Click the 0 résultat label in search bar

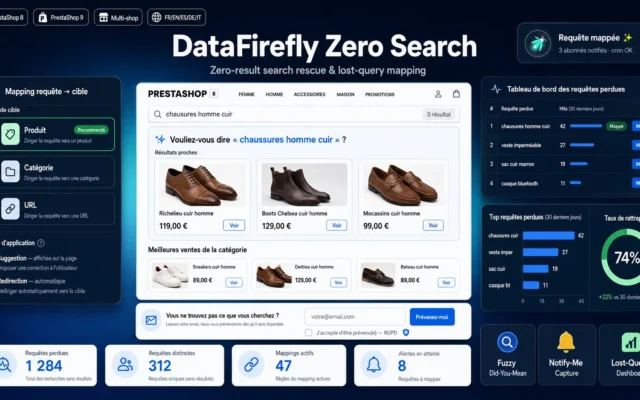pos(439,114)
